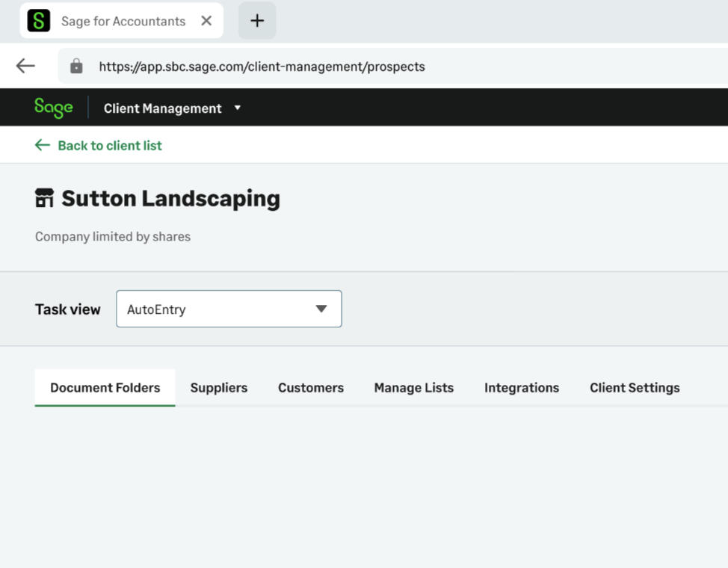Select the Document Folders tab
The height and width of the screenshot is (568, 728).
click(105, 387)
